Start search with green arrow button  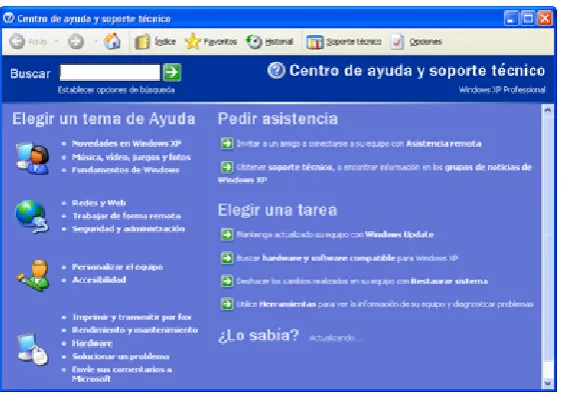pyautogui.click(x=172, y=73)
